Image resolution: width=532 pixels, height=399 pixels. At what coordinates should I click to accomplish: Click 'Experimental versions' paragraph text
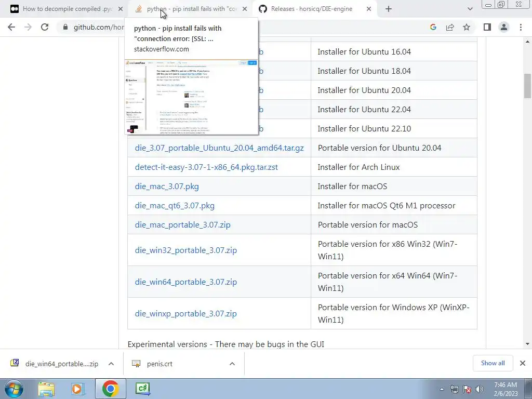pos(225,344)
